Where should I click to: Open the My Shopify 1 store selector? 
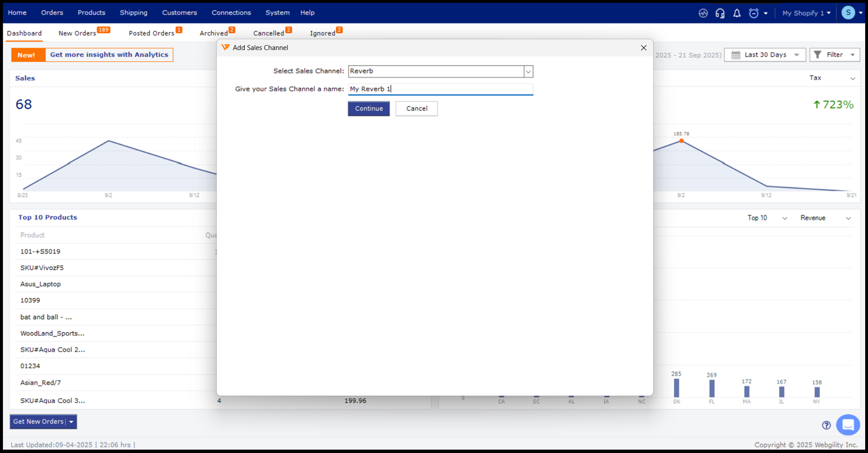point(806,13)
